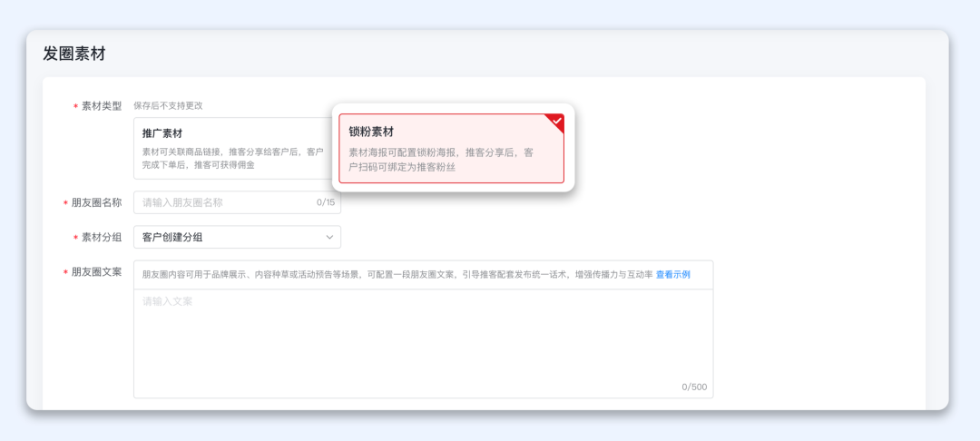Click the chevron arrow in 素材分组 dropdown
Image resolution: width=980 pixels, height=441 pixels.
point(329,238)
